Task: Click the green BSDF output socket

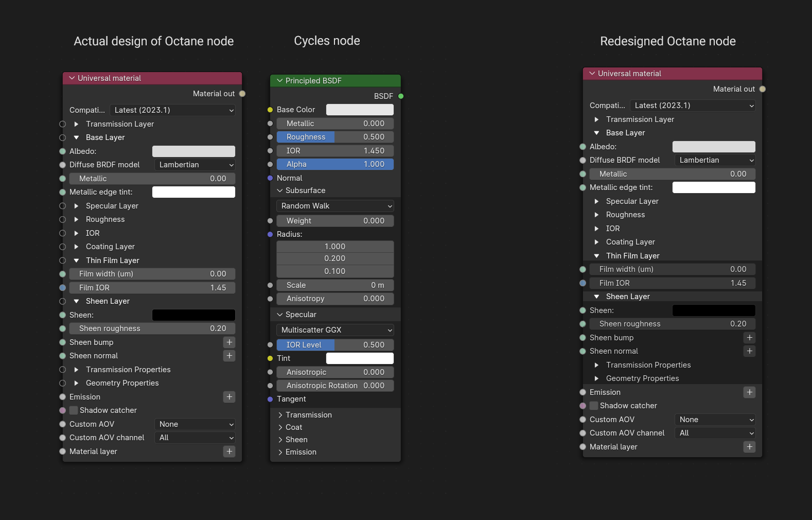Action: click(x=401, y=96)
